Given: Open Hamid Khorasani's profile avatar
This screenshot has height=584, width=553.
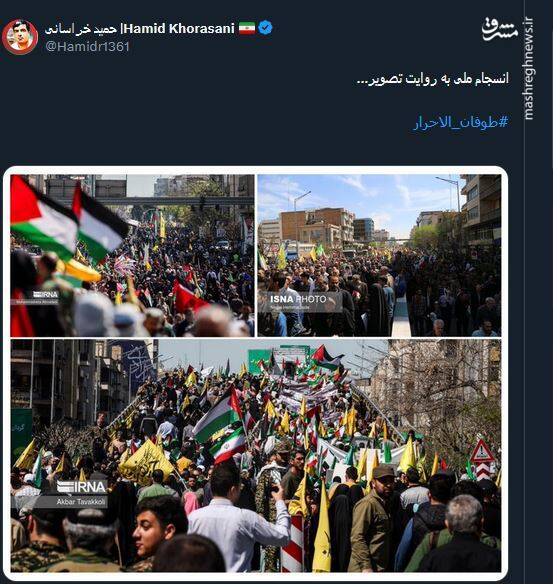Looking at the screenshot, I should click(x=20, y=37).
